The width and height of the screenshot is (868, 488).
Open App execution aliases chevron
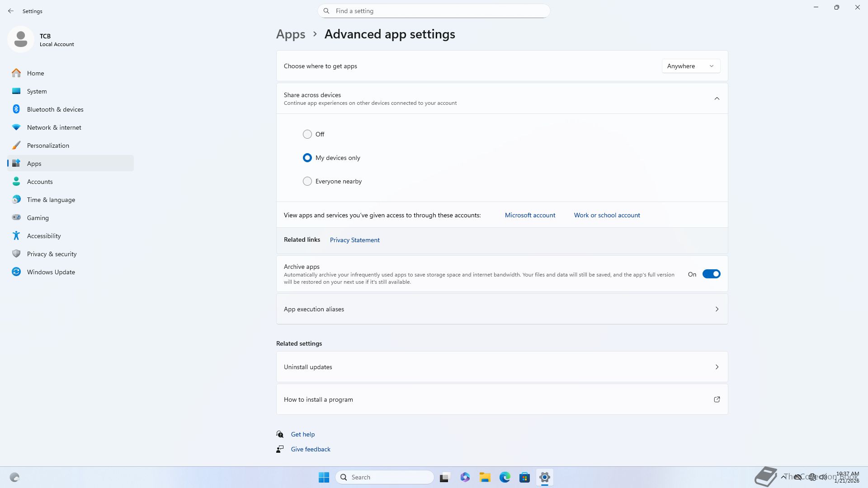tap(717, 309)
